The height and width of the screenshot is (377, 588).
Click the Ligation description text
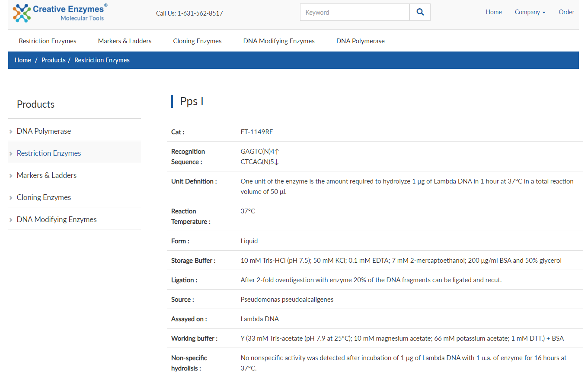(x=371, y=280)
